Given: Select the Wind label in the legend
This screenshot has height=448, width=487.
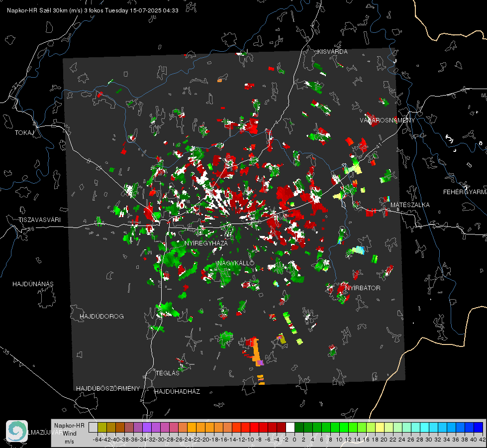Looking at the screenshot, I should click(x=70, y=434).
